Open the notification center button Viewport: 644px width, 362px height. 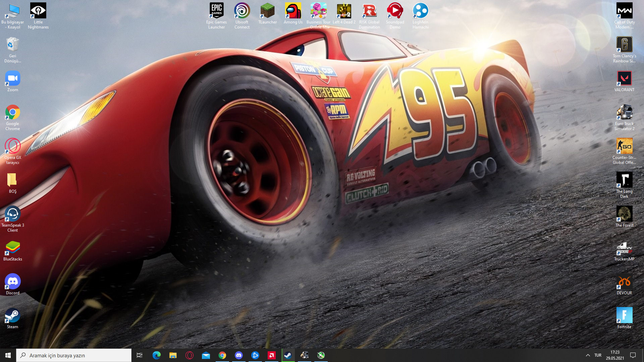(x=633, y=355)
